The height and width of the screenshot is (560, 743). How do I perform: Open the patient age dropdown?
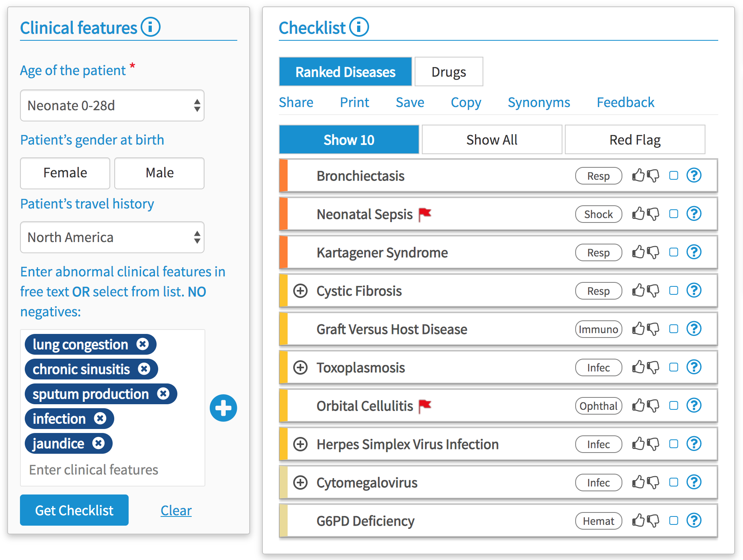tap(112, 105)
